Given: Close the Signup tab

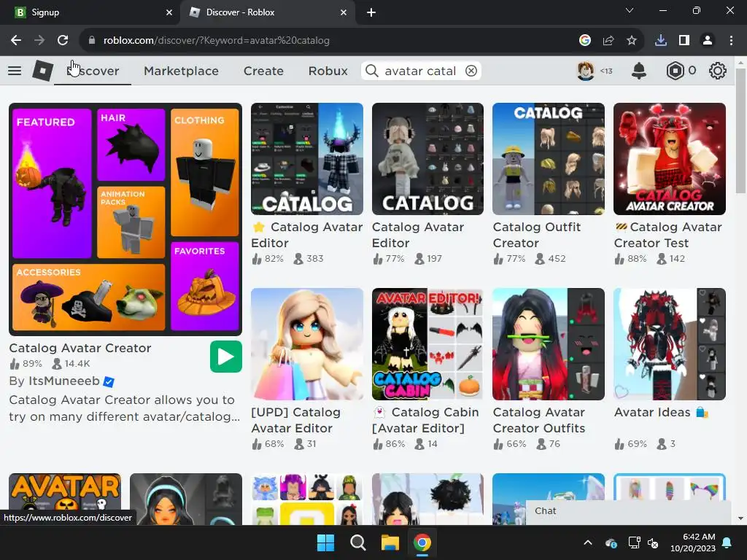Looking at the screenshot, I should 169,12.
